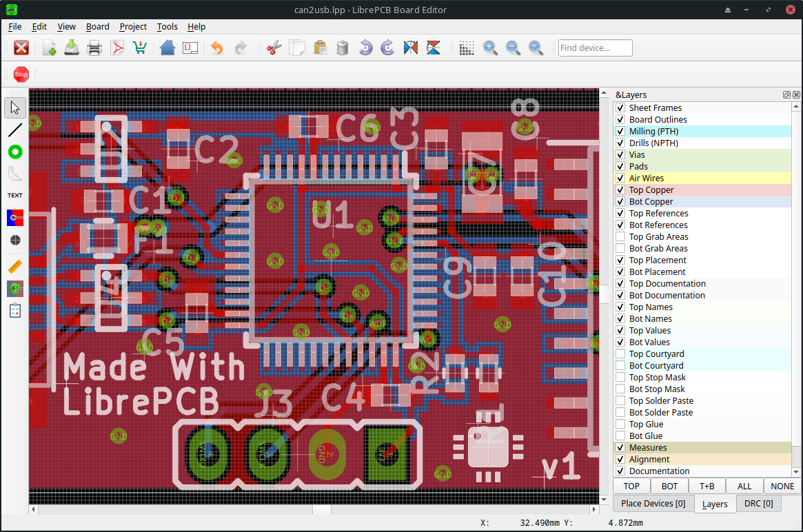Show only TOP layers button

(631, 487)
